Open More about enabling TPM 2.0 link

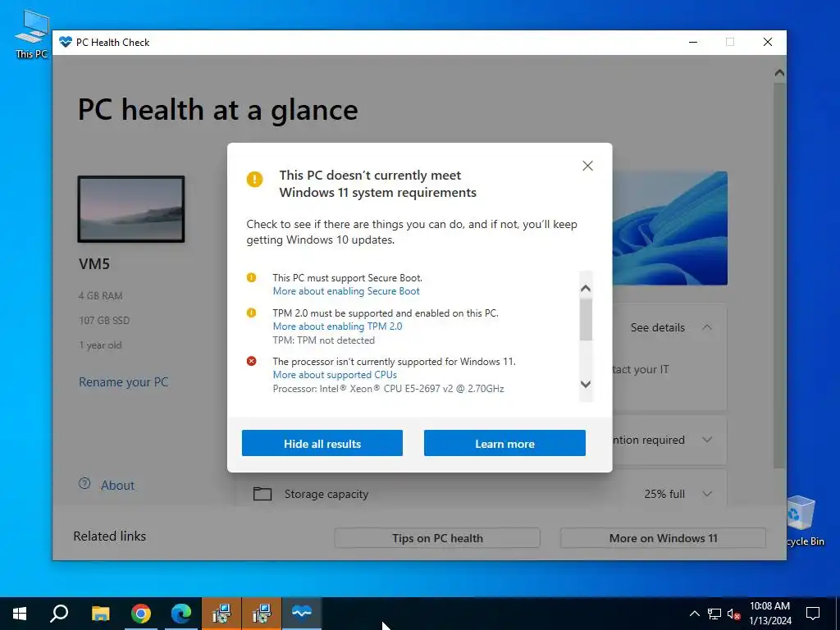(337, 326)
